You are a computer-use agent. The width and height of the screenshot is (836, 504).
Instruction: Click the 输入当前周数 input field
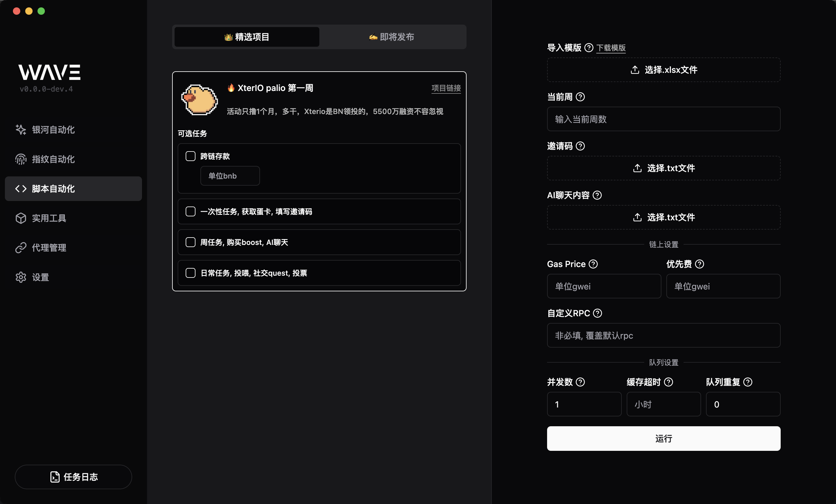(x=663, y=119)
